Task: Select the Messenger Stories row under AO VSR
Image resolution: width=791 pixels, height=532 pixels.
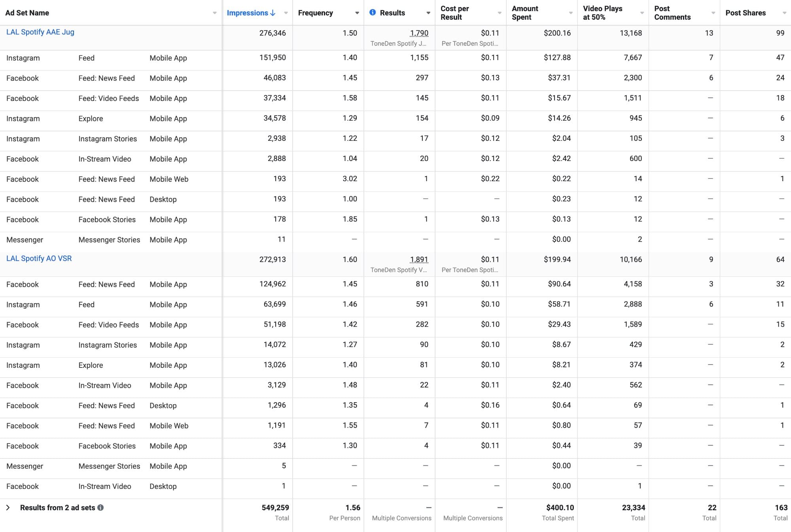Action: point(109,466)
